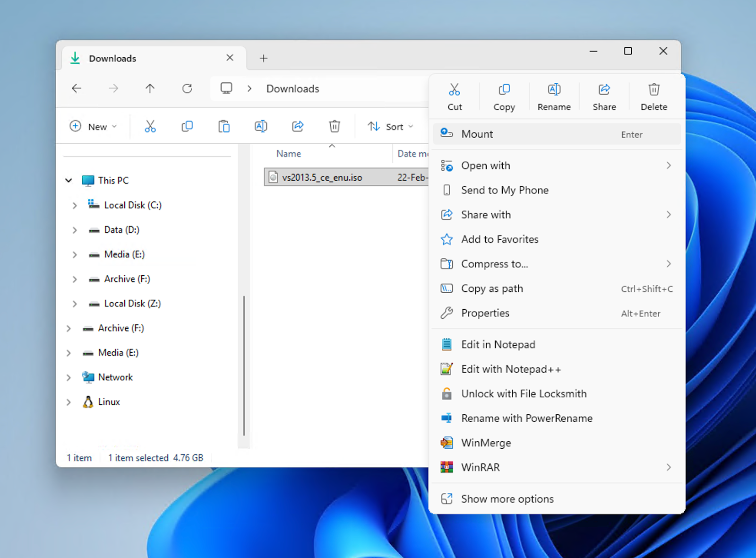
Task: Select Unlock with File Locksmith
Action: coord(557,394)
